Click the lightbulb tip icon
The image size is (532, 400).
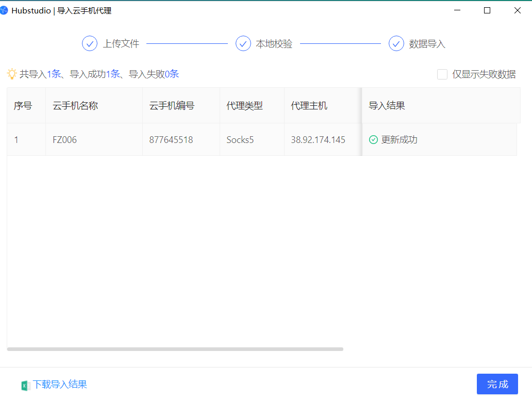pos(12,74)
